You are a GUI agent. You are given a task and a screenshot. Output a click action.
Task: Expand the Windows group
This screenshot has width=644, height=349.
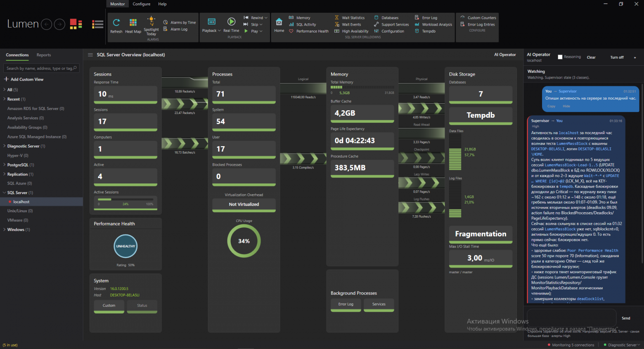click(x=5, y=230)
